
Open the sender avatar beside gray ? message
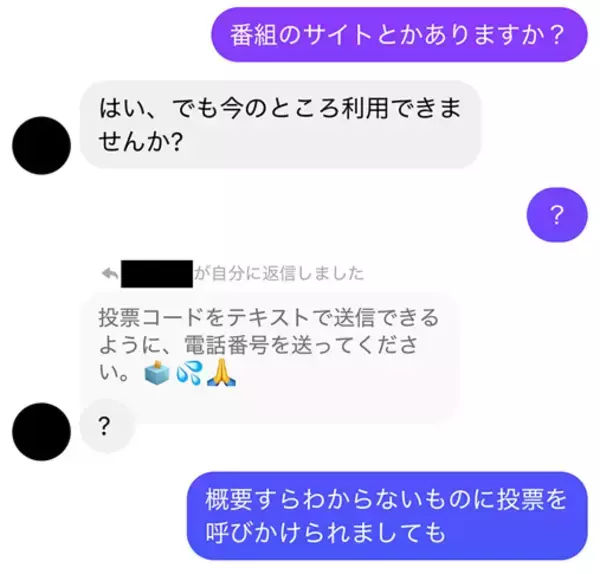point(41,432)
